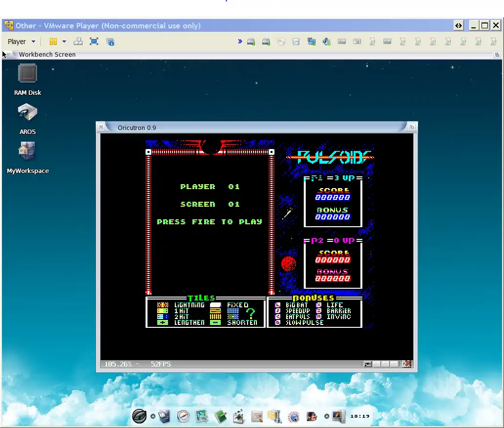Open the clapperboard media player dock icon
The width and height of the screenshot is (504, 428).
[239, 417]
